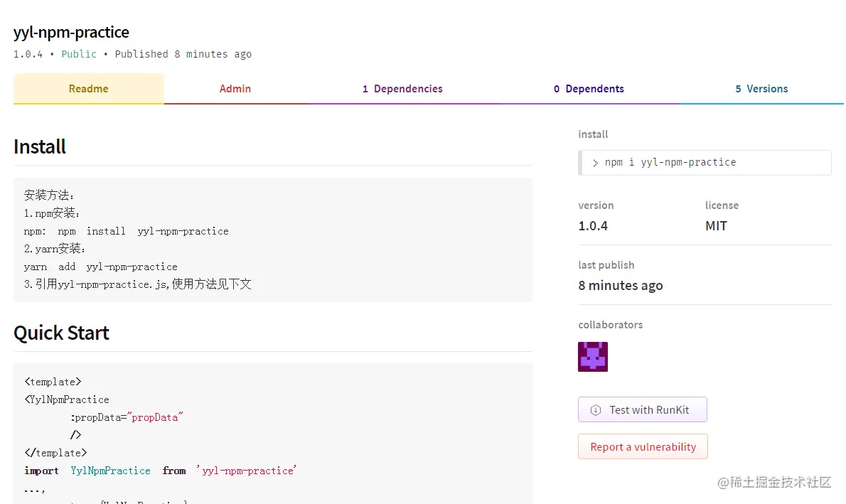Click the '1.npm安装:' line
Screen dimensions: 846x504
(x=51, y=213)
